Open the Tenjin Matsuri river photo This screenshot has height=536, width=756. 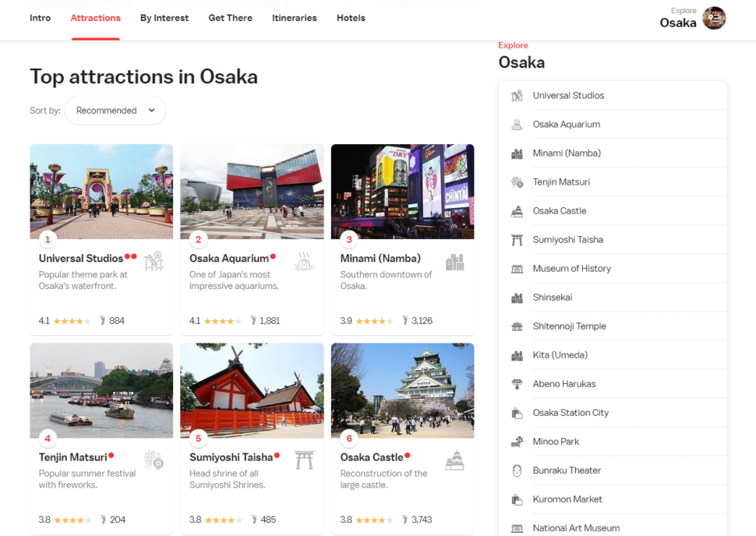coord(101,390)
